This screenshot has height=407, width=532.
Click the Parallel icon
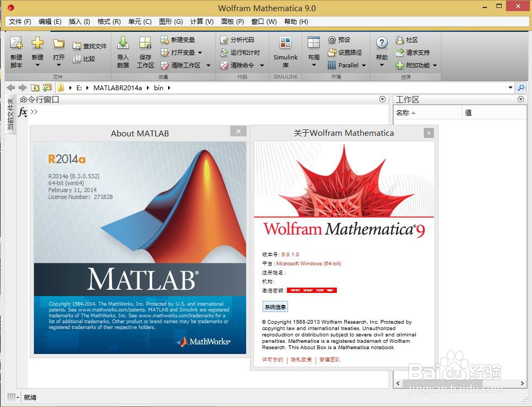(x=332, y=65)
